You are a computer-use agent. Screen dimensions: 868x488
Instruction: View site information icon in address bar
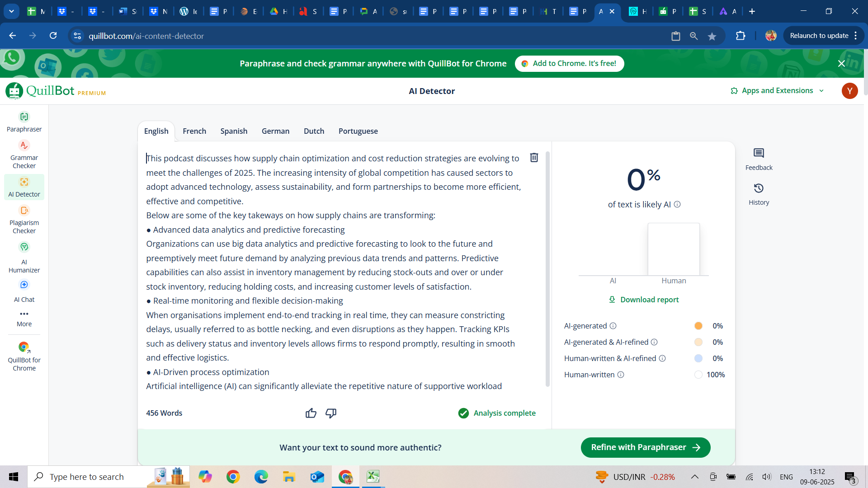(77, 36)
